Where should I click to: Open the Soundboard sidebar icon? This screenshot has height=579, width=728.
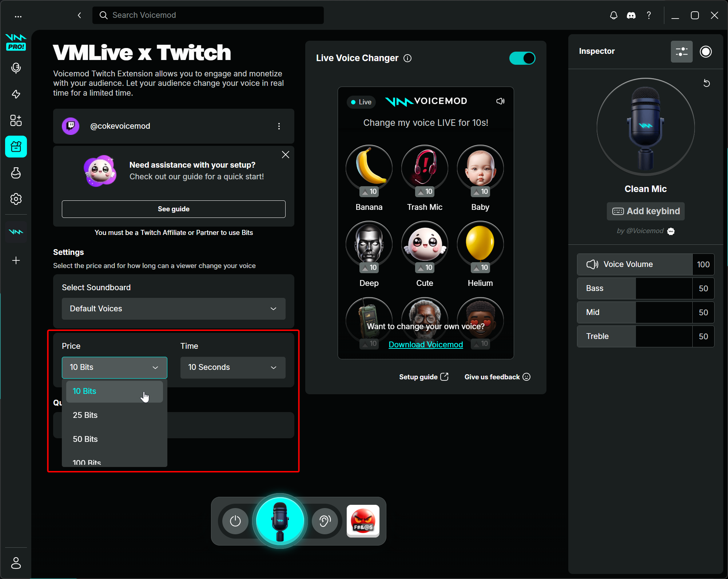point(16,94)
